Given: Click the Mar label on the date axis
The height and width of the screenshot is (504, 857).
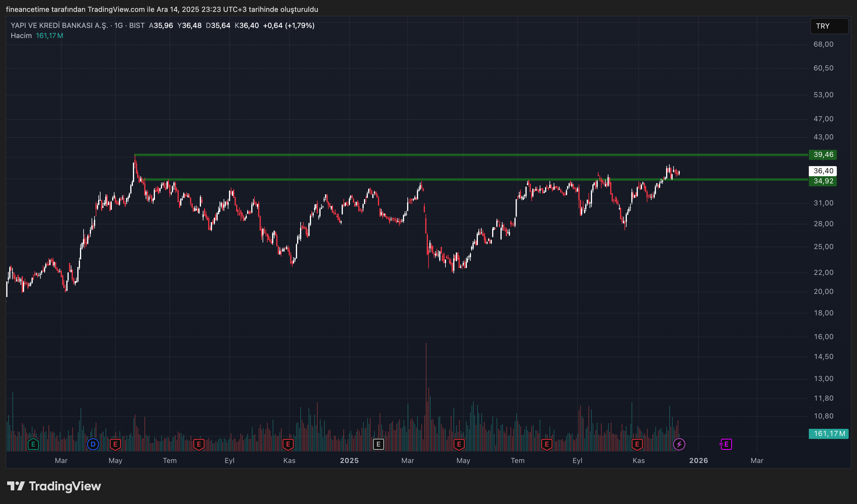Looking at the screenshot, I should click(61, 461).
